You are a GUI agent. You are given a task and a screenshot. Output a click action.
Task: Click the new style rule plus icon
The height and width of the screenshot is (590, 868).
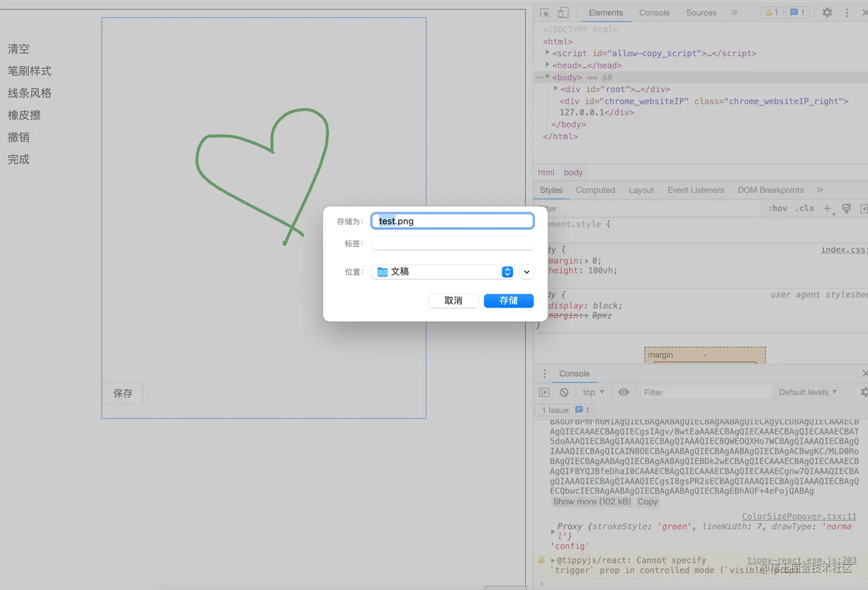pos(827,209)
